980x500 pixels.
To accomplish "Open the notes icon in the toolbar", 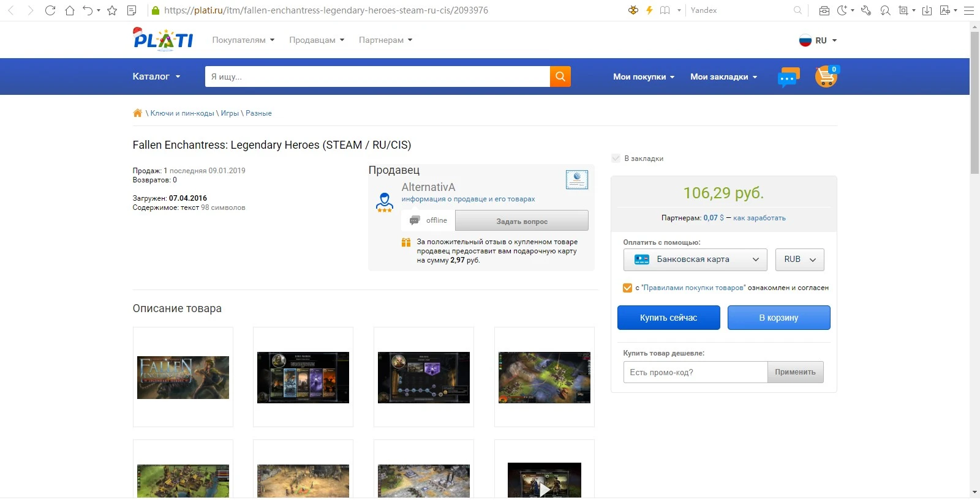I will click(132, 10).
